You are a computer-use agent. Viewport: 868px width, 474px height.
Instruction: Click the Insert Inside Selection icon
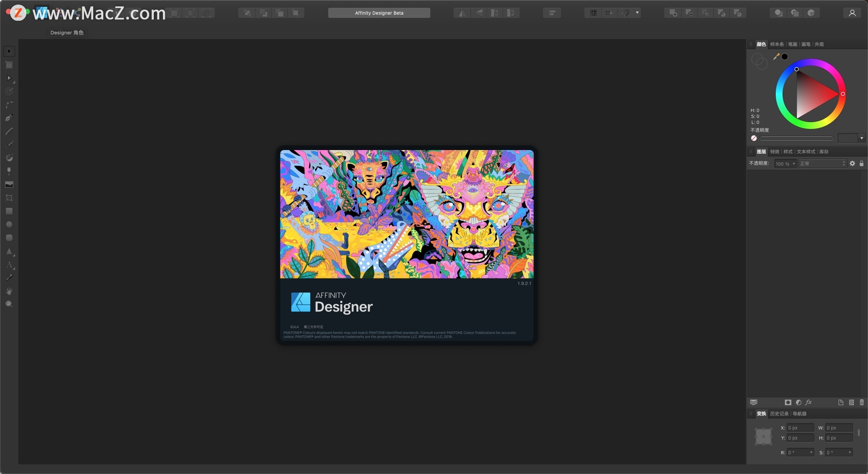pyautogui.click(x=811, y=13)
